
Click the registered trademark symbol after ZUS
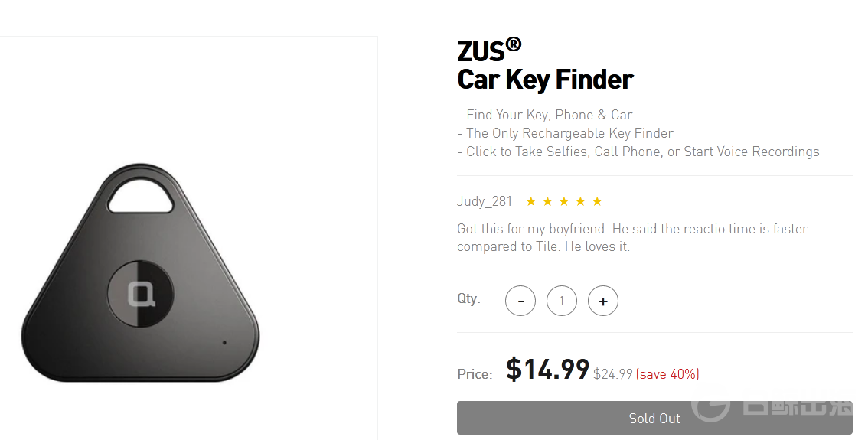(514, 45)
